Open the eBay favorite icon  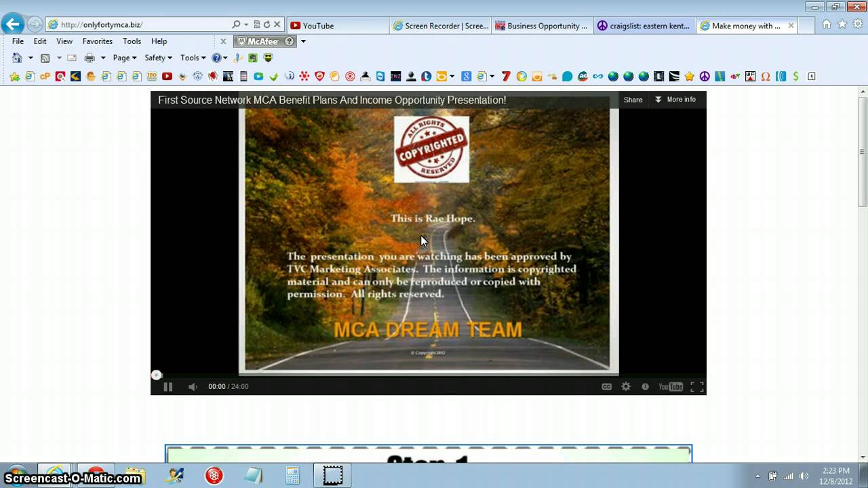(x=735, y=77)
